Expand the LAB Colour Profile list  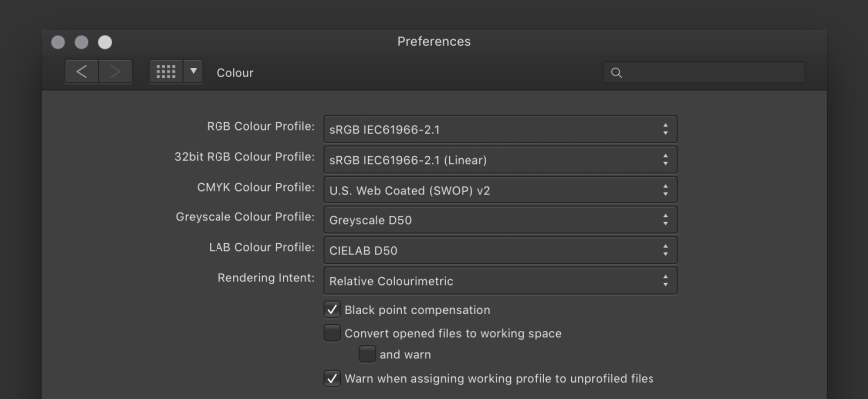501,250
